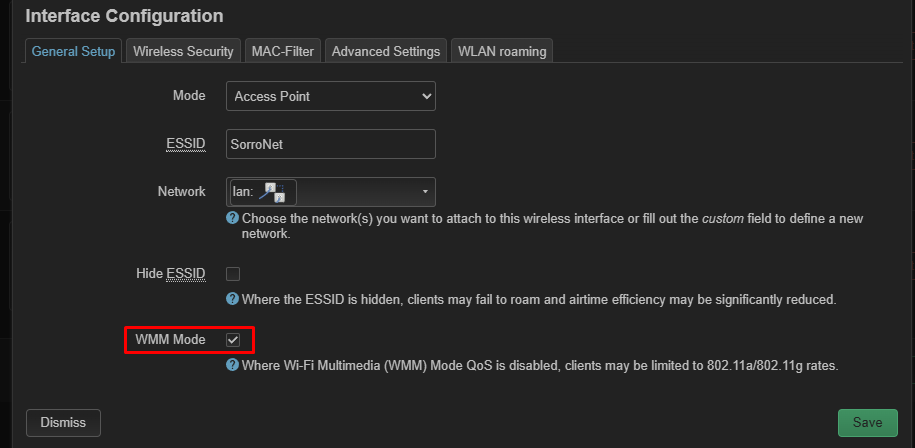Click the WMM Mode label text
915x448 pixels.
coord(170,340)
